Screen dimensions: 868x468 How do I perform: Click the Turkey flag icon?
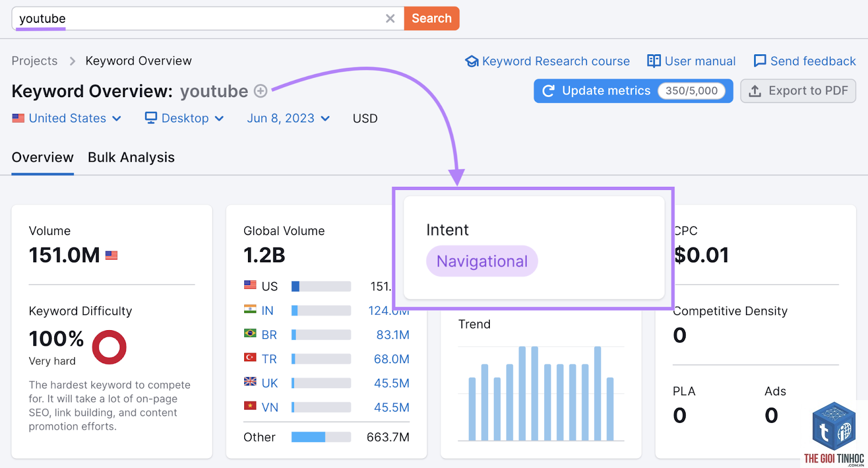point(250,357)
